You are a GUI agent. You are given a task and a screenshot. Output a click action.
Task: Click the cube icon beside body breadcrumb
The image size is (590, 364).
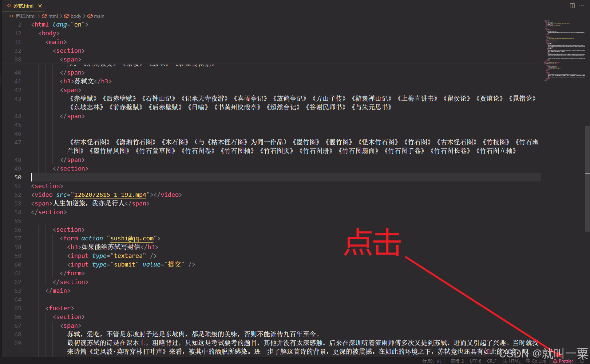tap(67, 16)
